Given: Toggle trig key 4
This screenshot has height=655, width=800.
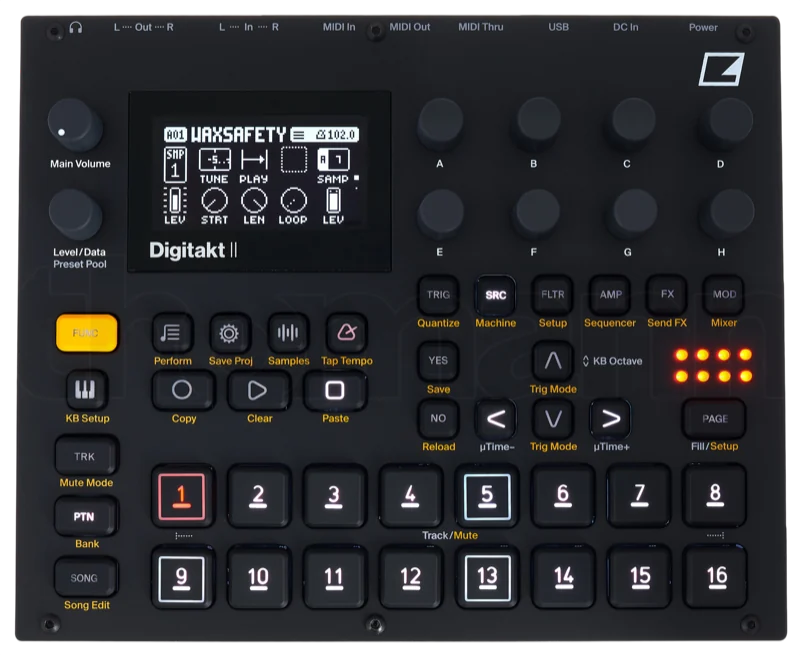Looking at the screenshot, I should coord(410,496).
